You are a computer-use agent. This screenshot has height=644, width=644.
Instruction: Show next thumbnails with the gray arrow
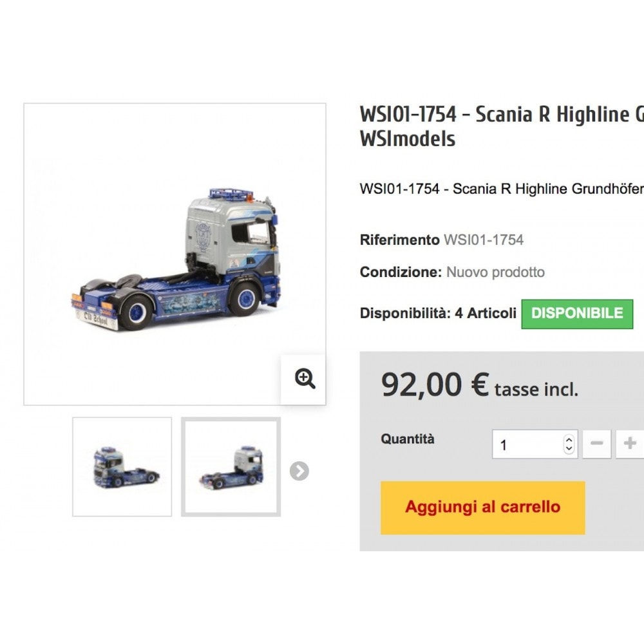point(299,471)
